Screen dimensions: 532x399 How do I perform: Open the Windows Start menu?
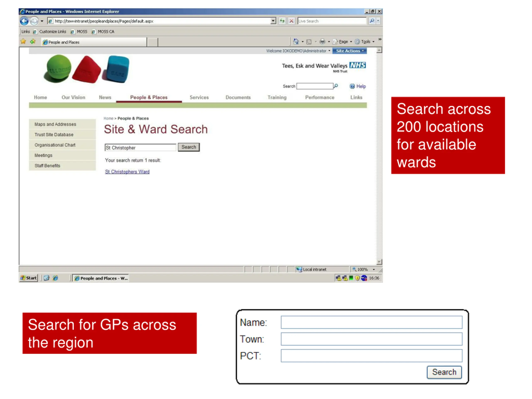(x=29, y=278)
